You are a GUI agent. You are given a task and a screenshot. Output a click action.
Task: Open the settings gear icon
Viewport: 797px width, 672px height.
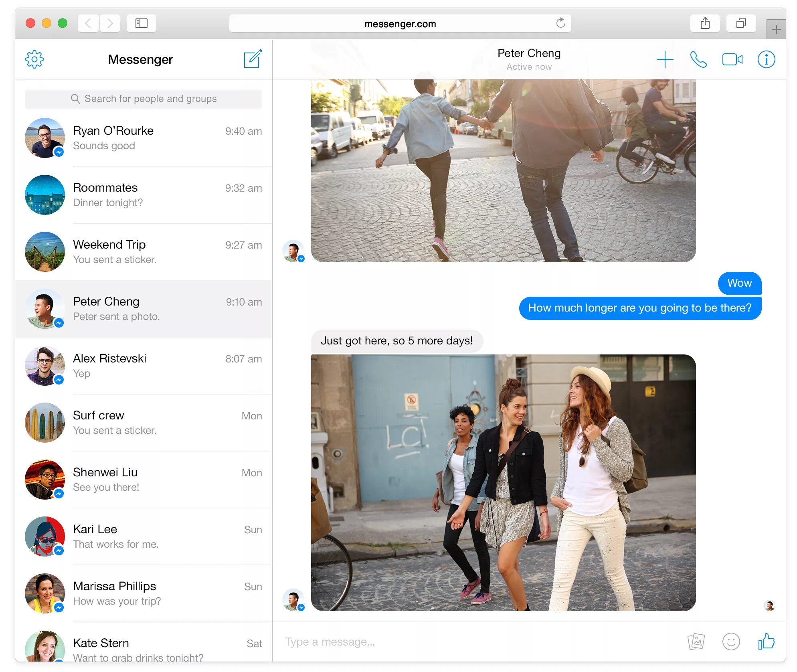tap(34, 59)
